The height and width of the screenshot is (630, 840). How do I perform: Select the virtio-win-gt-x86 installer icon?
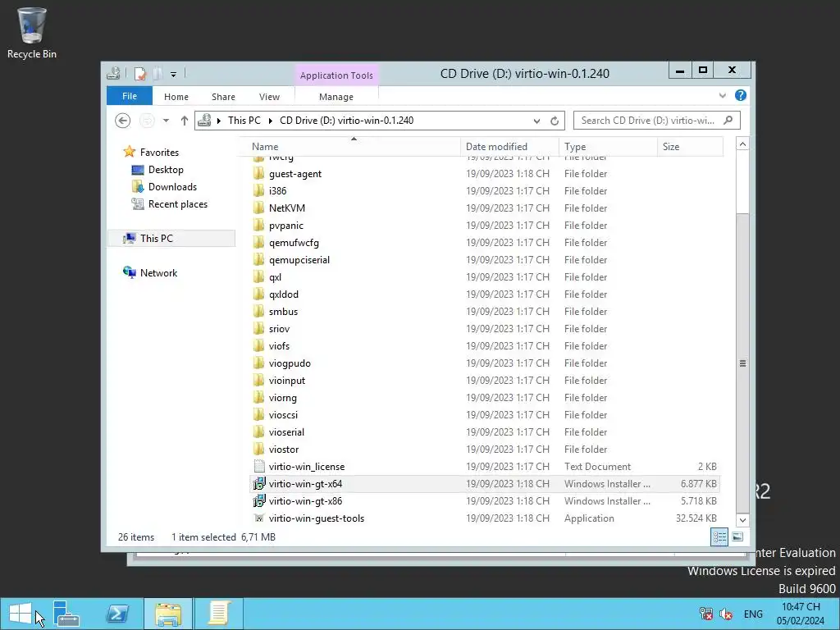[258, 501]
